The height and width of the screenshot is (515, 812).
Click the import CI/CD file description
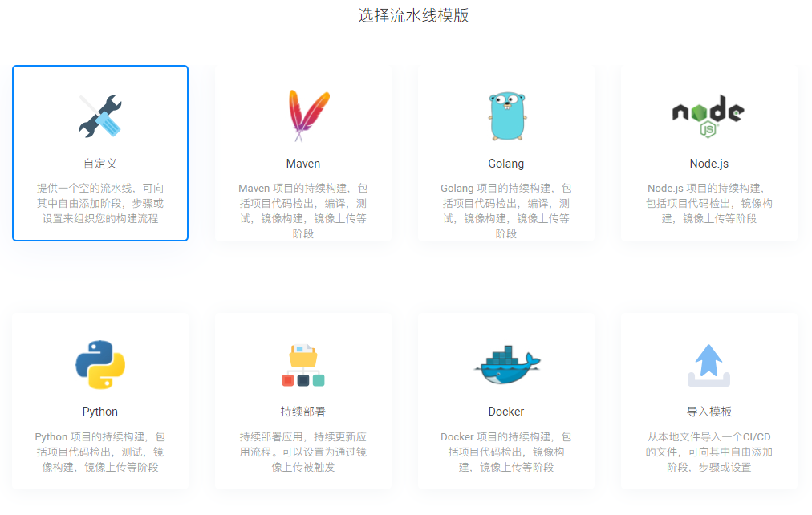[709, 452]
